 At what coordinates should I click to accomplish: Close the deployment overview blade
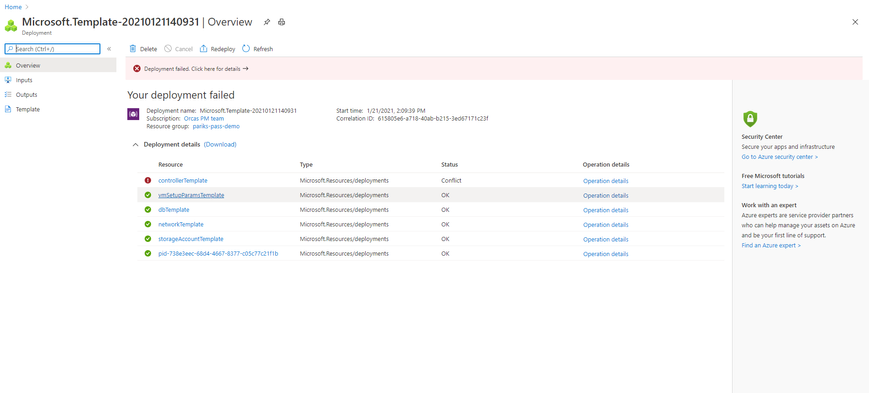tap(855, 22)
